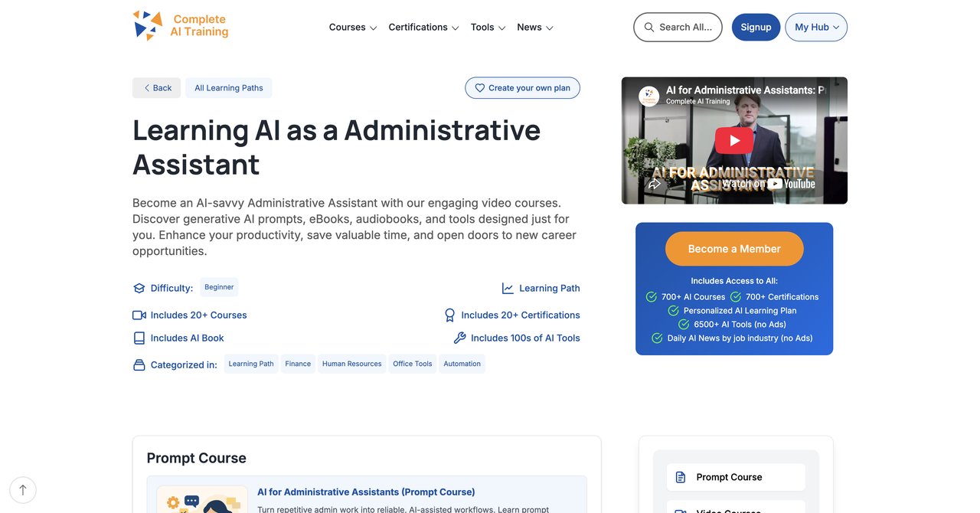
Task: Click the Signup button
Action: 756,27
